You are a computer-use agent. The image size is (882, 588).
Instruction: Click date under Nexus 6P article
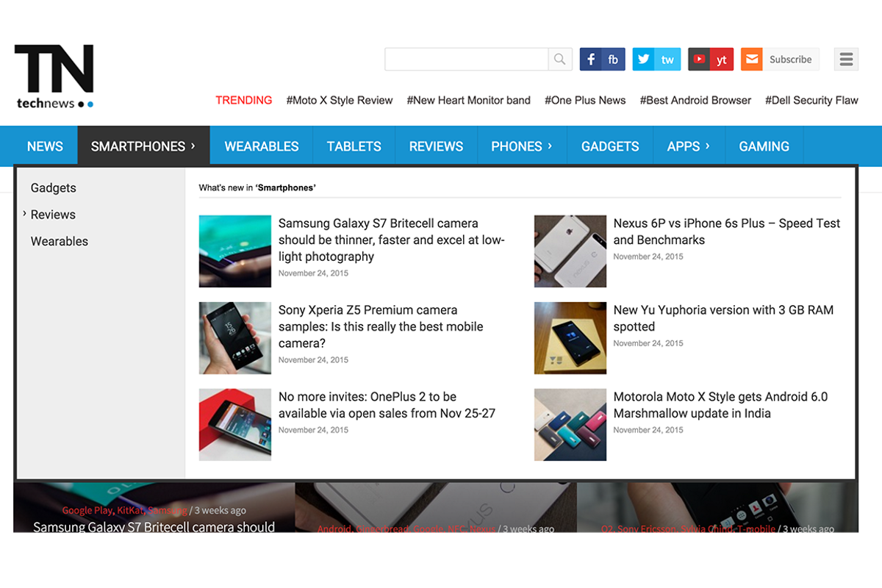coord(648,257)
